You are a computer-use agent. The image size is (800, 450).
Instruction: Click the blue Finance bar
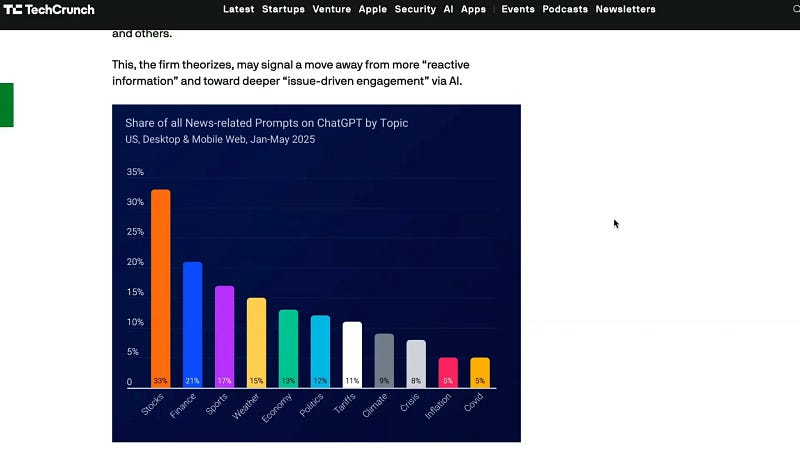click(193, 324)
